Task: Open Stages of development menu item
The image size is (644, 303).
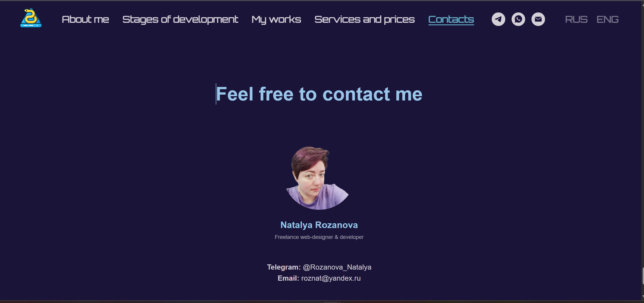Action: pyautogui.click(x=180, y=19)
